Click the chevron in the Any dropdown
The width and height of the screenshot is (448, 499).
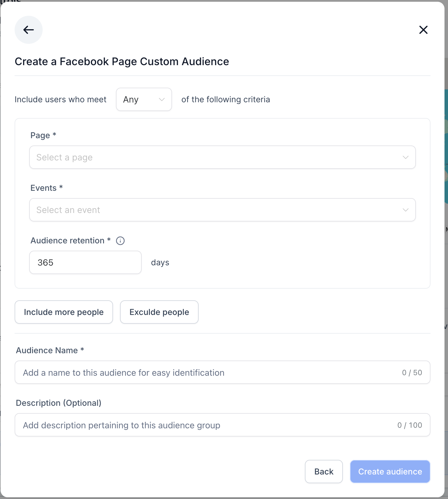click(x=162, y=100)
